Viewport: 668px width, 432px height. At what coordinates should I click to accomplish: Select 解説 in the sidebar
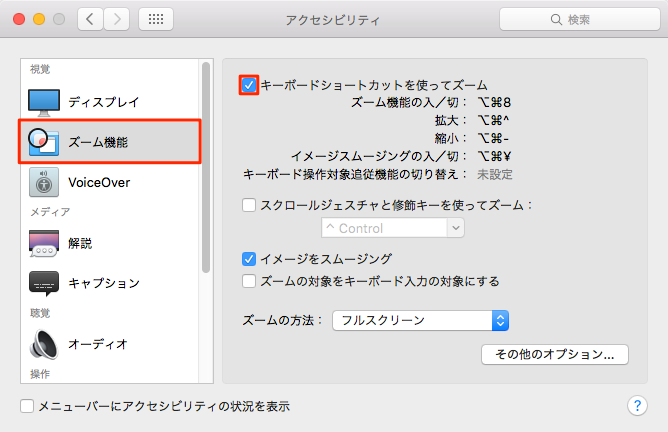pyautogui.click(x=109, y=243)
